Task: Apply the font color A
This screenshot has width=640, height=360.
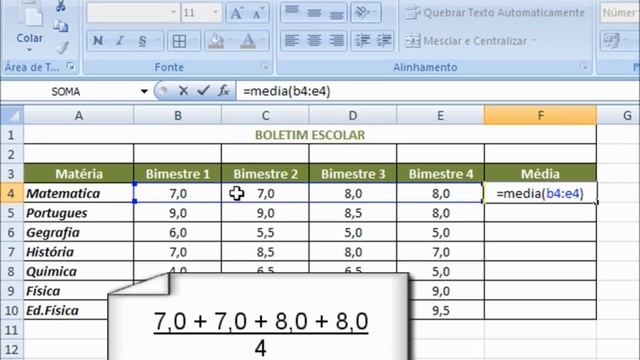Action: coord(248,41)
